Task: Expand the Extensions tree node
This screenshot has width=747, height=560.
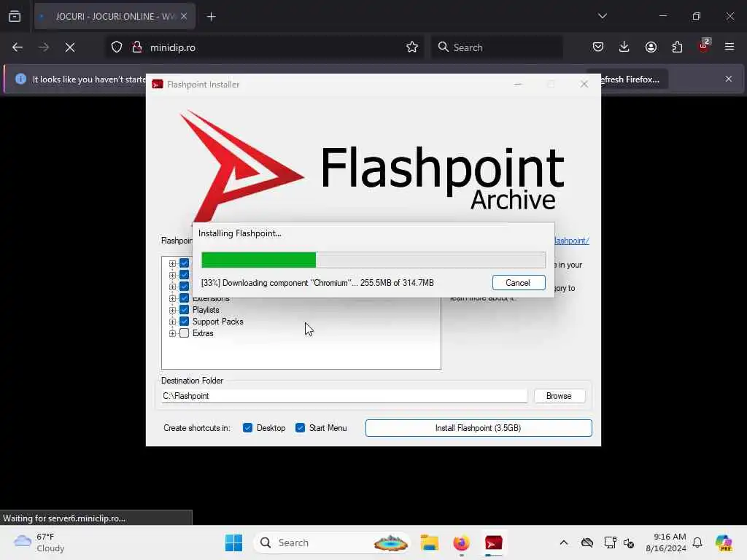Action: [172, 298]
